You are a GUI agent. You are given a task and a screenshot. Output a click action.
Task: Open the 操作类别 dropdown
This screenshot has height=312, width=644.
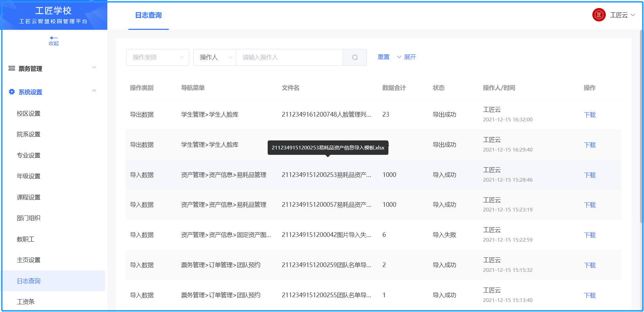point(157,57)
